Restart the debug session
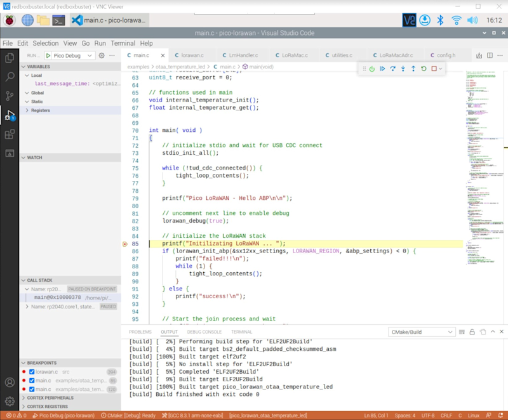Image resolution: width=508 pixels, height=420 pixels. (x=424, y=69)
